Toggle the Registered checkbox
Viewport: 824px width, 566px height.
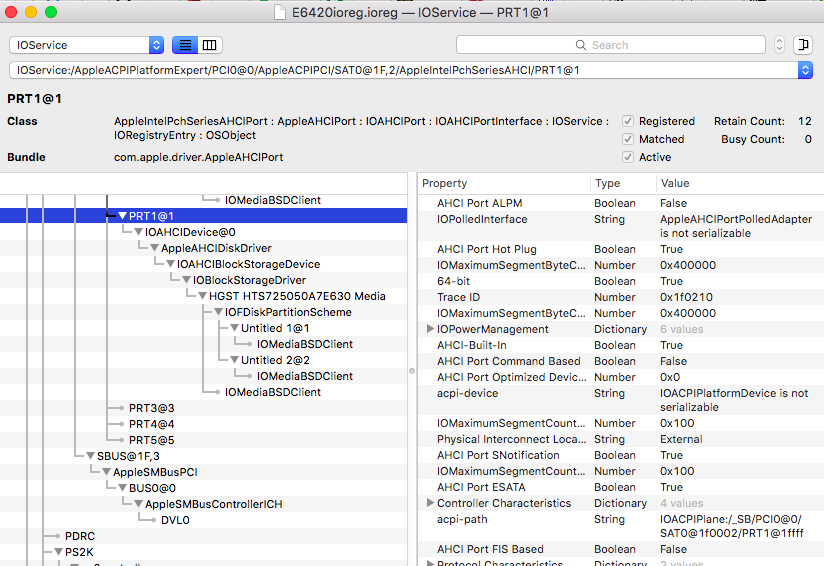click(628, 121)
